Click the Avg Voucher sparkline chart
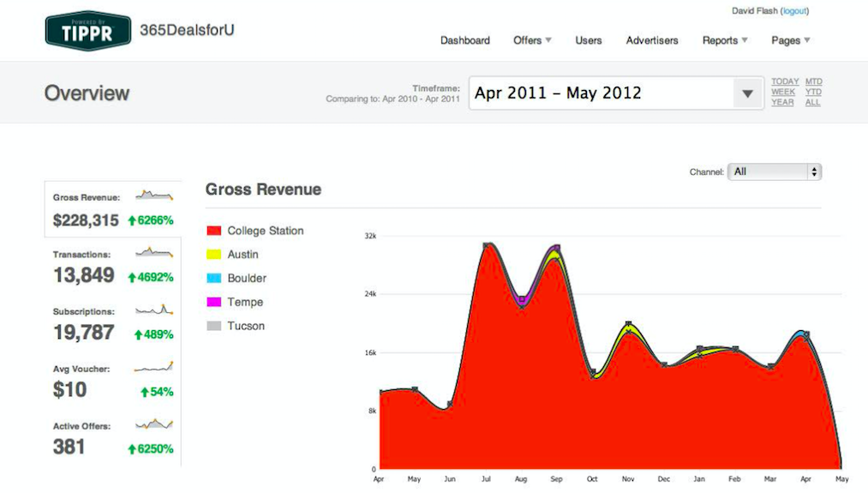 click(x=154, y=367)
